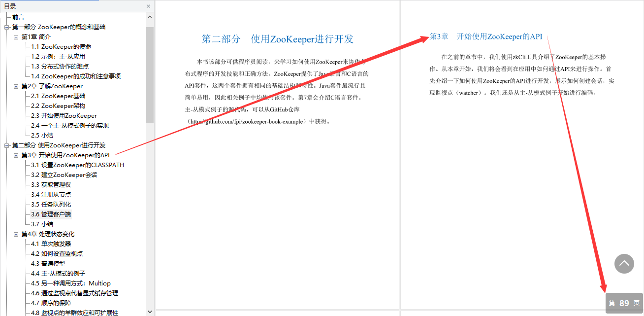Go to 4.8 监视点的羊群效应和可扩展性

click(x=74, y=313)
